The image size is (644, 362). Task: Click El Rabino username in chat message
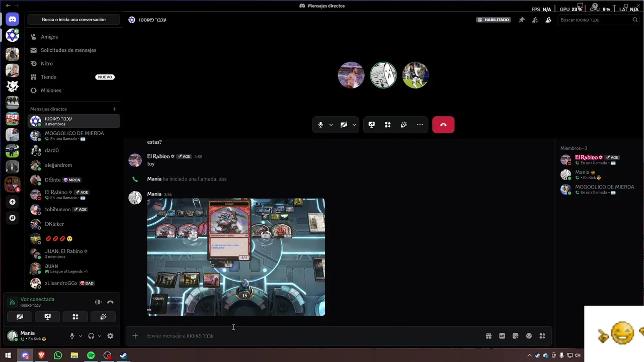(x=160, y=156)
